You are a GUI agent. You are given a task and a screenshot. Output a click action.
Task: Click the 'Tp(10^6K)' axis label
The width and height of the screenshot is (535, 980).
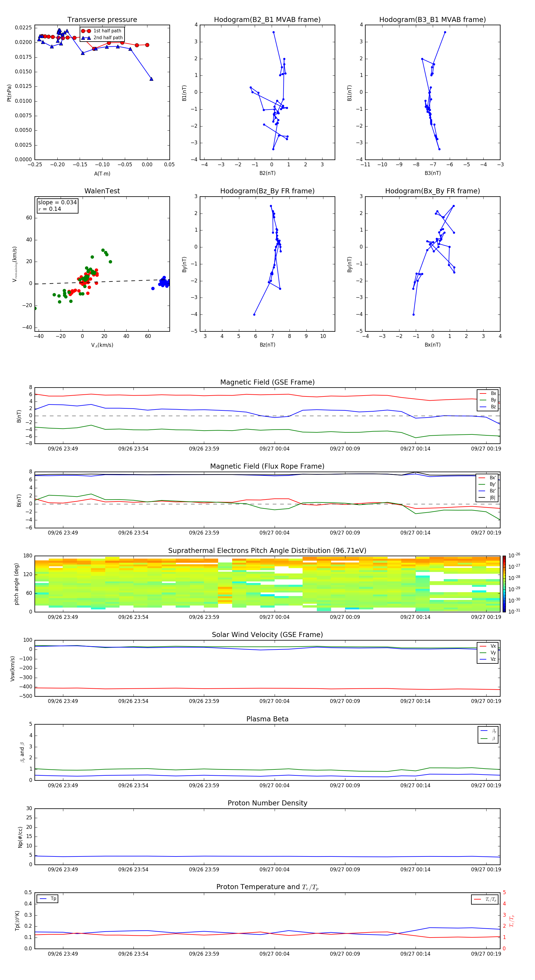[x=17, y=921]
